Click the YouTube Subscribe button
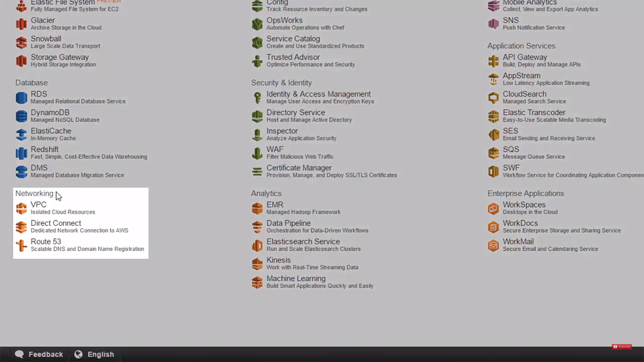The height and width of the screenshot is (362, 644). (x=622, y=347)
